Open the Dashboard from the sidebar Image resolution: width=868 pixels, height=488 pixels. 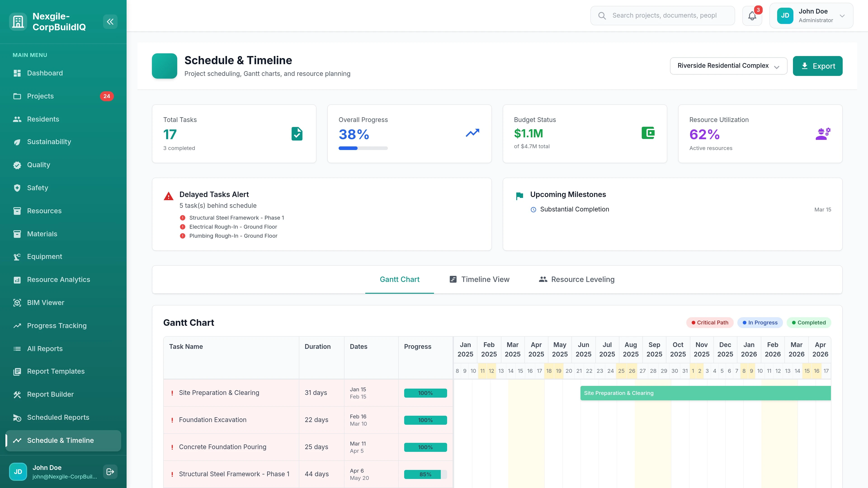[x=45, y=73]
